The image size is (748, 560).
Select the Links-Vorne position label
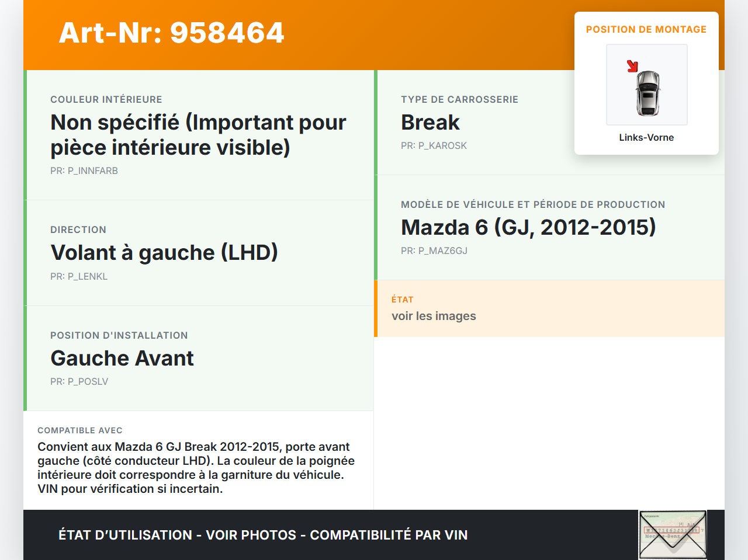click(646, 137)
